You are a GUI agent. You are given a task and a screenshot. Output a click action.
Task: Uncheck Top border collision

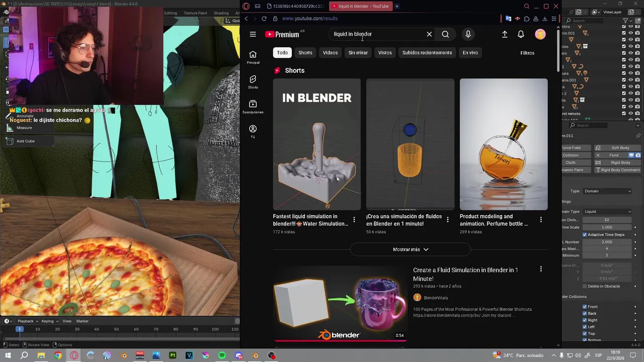click(x=585, y=333)
